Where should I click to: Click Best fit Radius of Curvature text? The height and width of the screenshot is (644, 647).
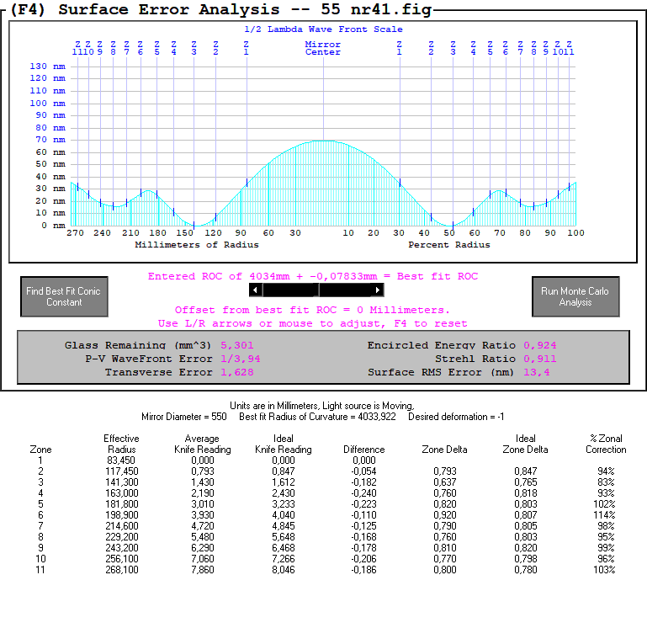click(317, 417)
